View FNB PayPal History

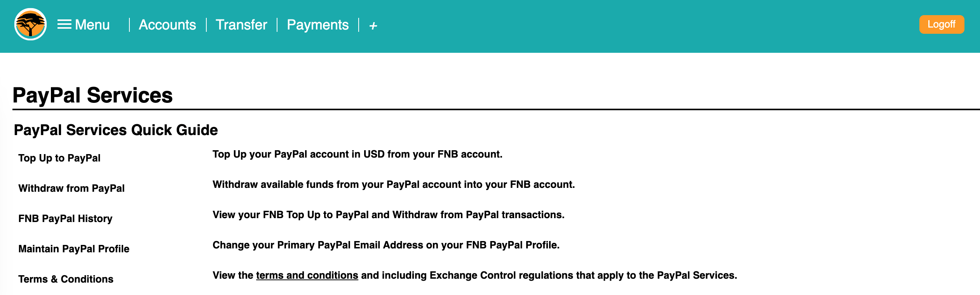pyautogui.click(x=65, y=219)
